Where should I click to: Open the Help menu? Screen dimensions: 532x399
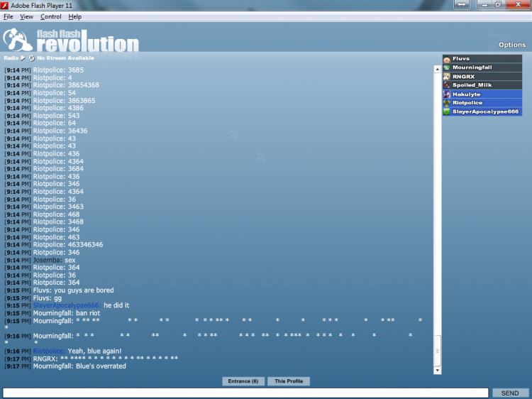coord(74,16)
